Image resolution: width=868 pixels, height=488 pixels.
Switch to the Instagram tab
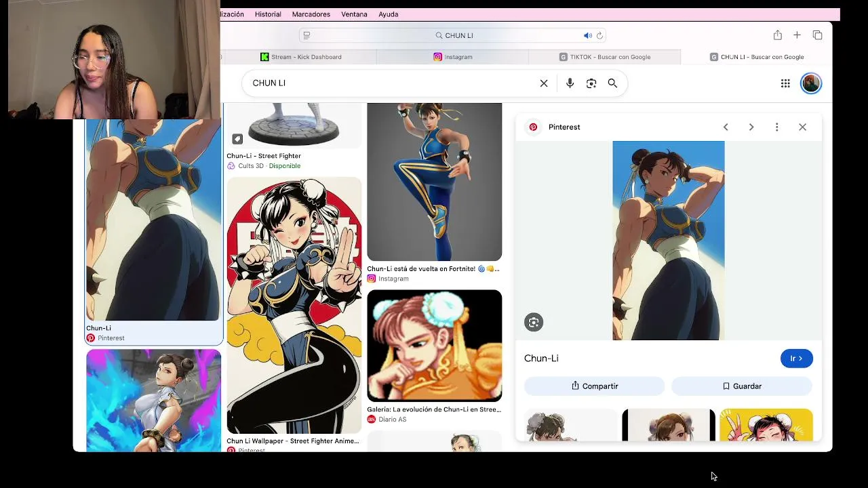453,57
